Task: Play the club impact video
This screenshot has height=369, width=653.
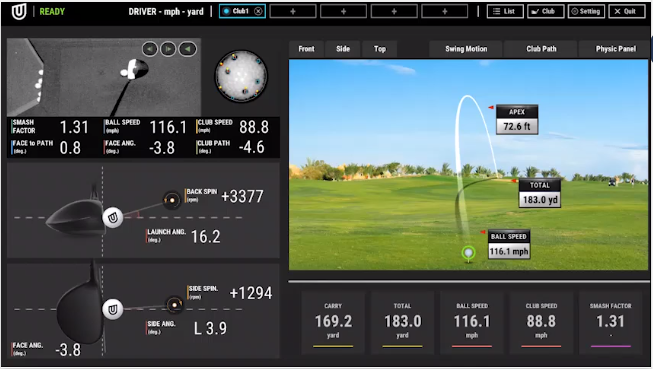Action: tap(168, 49)
